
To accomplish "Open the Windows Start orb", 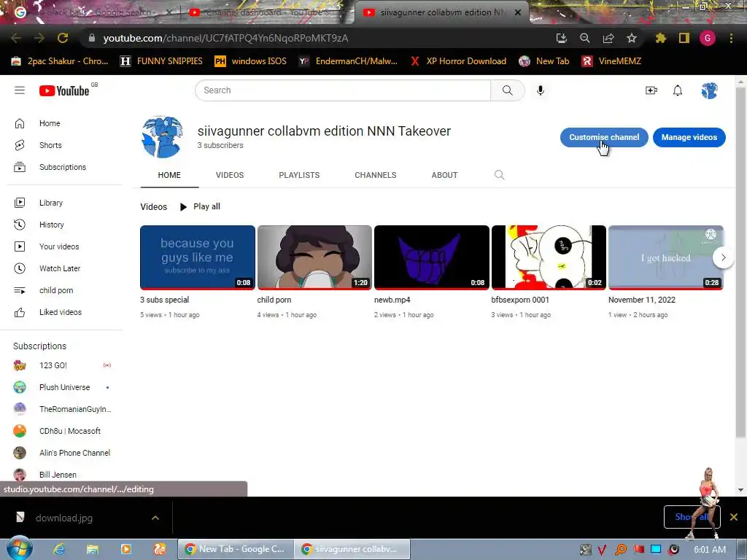I will tap(20, 548).
